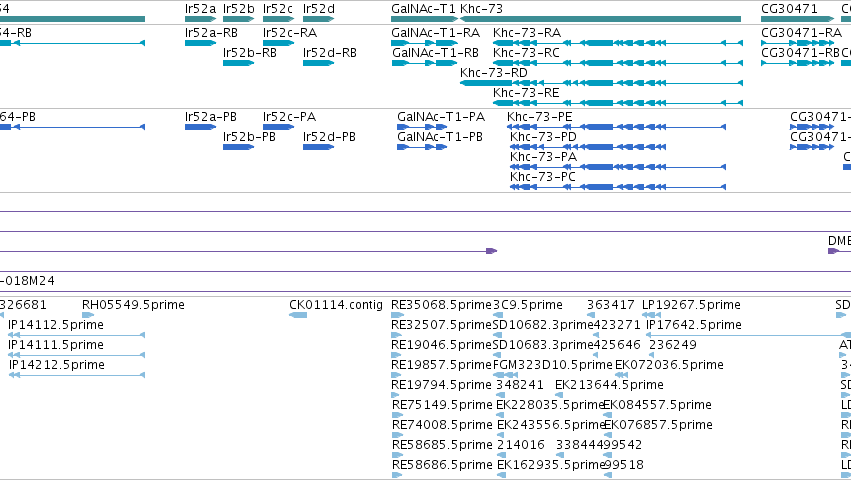The height and width of the screenshot is (480, 851).
Task: Open EST RE75149.5prime
Action: [442, 405]
